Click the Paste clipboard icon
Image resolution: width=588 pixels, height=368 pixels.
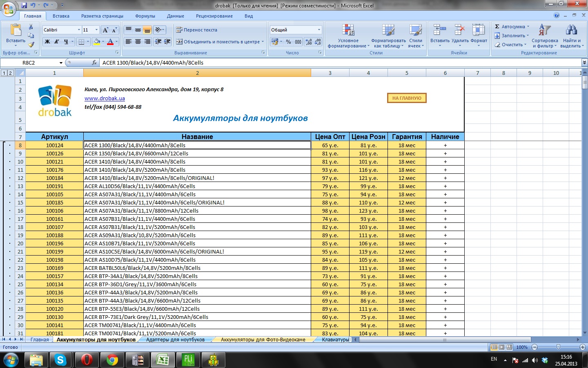[16, 31]
